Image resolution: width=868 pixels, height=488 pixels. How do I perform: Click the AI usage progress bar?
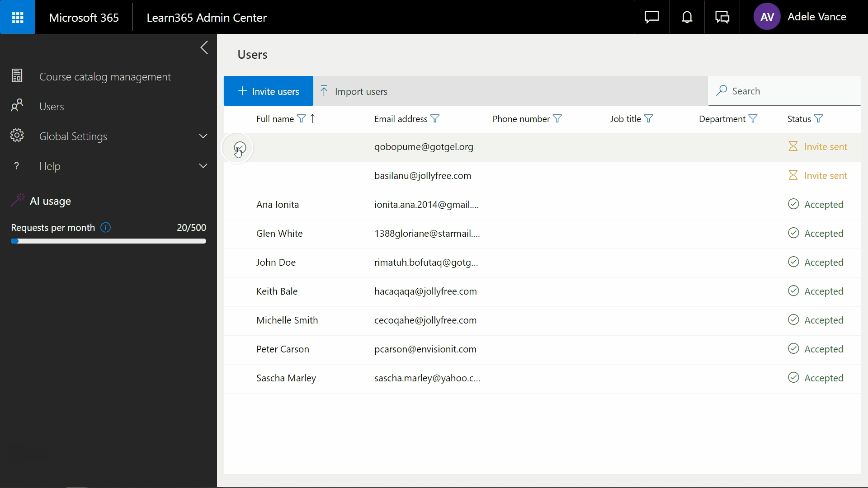tap(108, 241)
